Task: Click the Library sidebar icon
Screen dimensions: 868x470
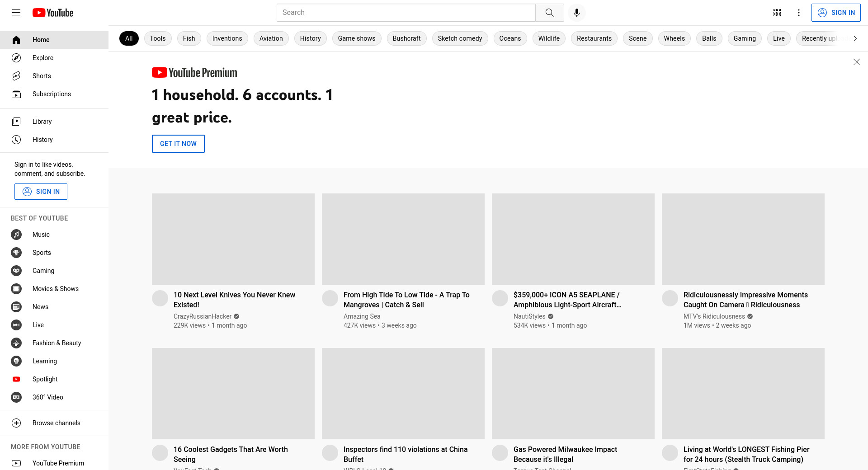Action: tap(16, 122)
